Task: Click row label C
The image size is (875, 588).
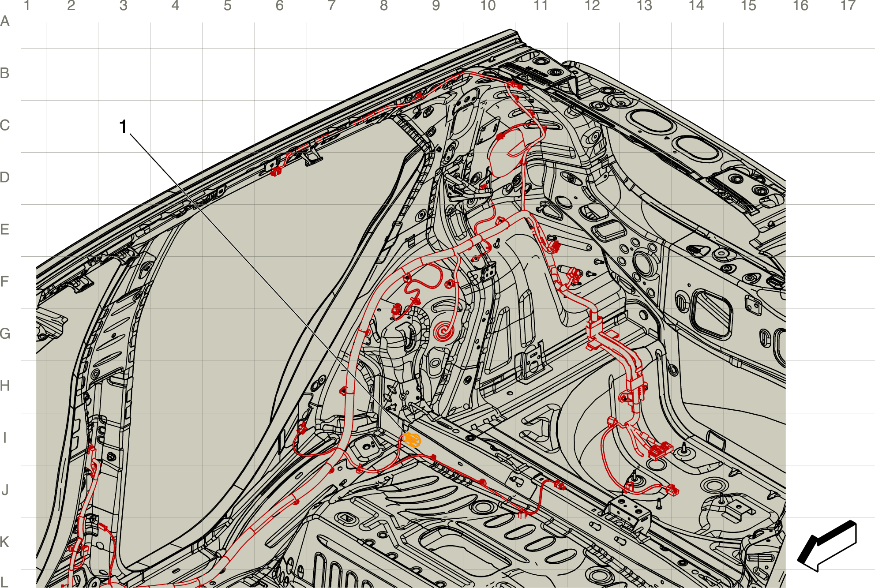Action: pos(5,125)
